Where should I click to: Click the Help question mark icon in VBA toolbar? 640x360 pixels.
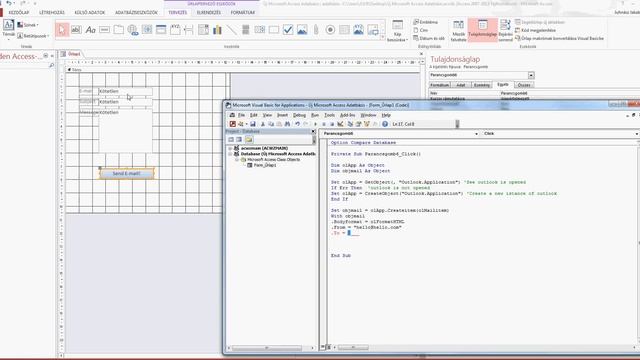click(385, 124)
